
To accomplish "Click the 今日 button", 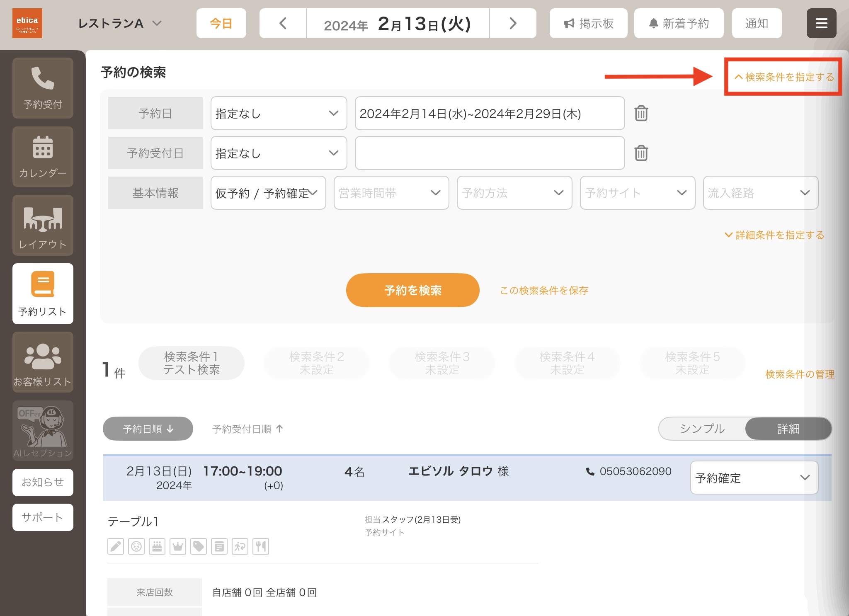I will pyautogui.click(x=221, y=23).
